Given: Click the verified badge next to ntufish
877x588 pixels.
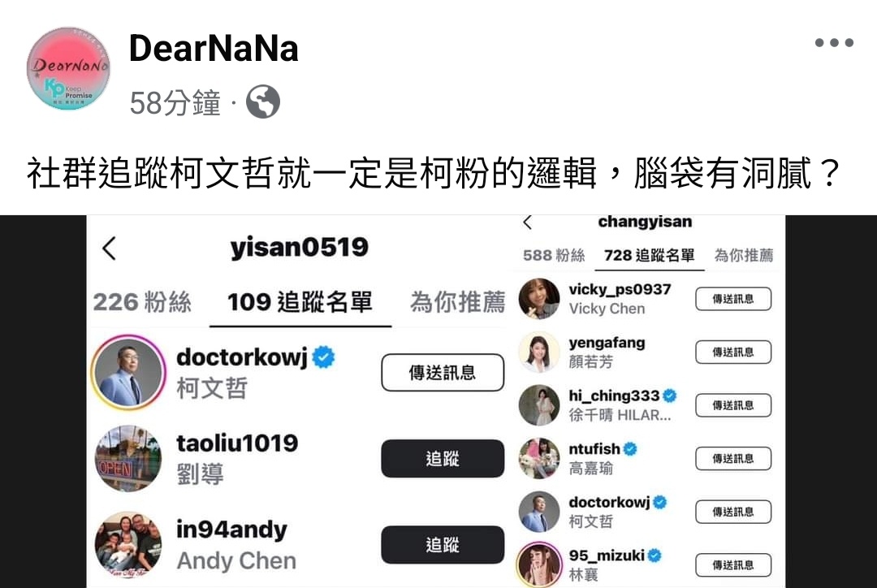Looking at the screenshot, I should click(630, 448).
